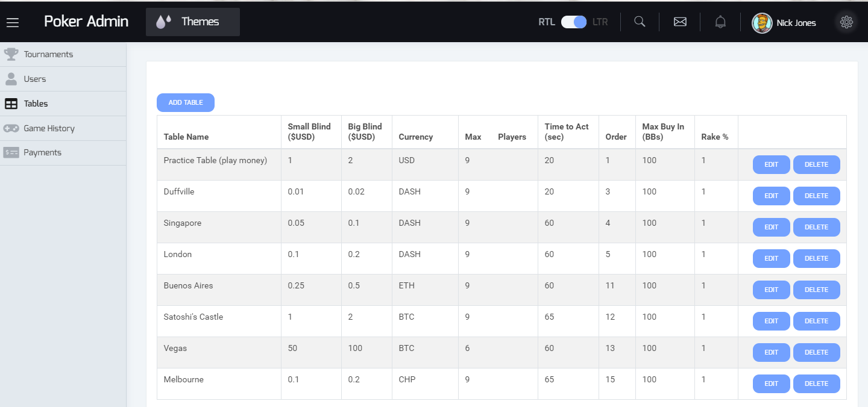The height and width of the screenshot is (407, 868).
Task: Delete the Practice Table row
Action: [x=816, y=164]
